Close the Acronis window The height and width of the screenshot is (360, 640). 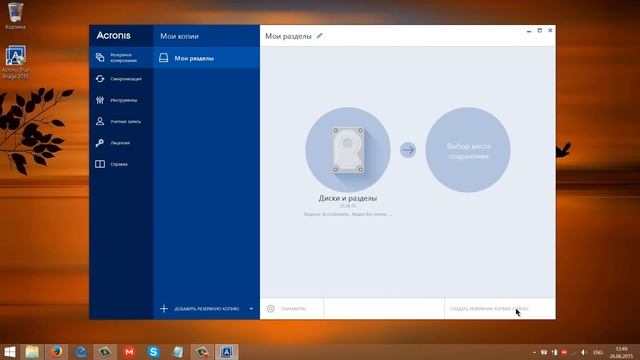tap(550, 31)
